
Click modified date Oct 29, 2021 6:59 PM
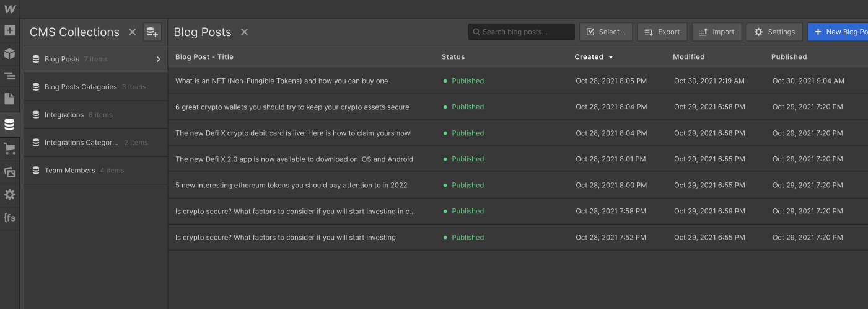point(709,211)
